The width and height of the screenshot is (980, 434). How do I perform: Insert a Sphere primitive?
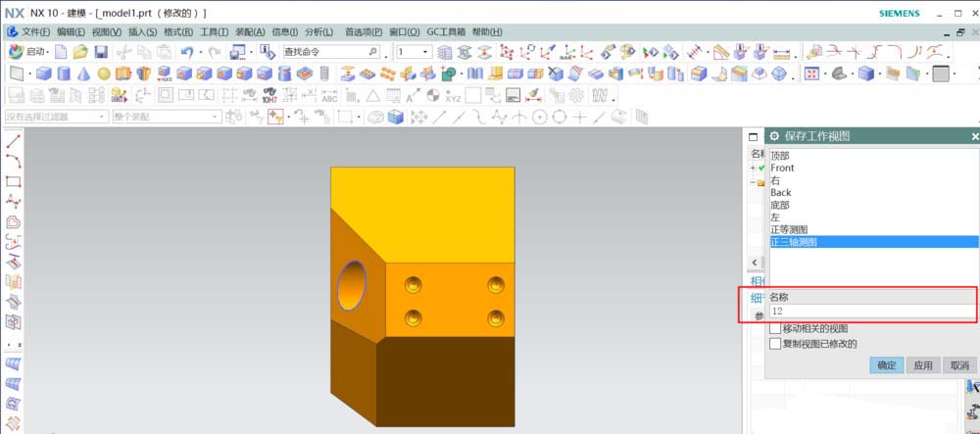[x=104, y=74]
